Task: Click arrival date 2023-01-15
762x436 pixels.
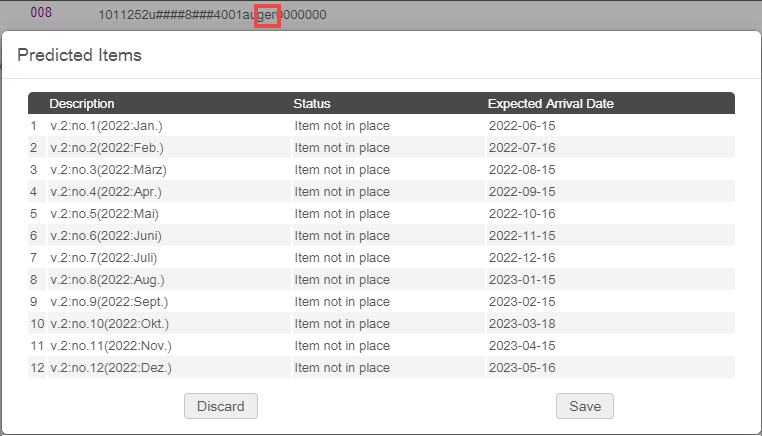Action: pos(521,280)
